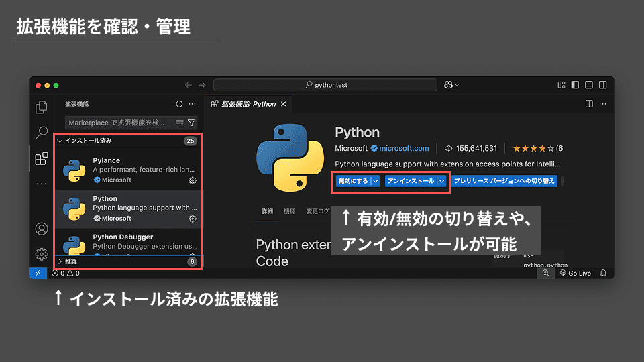Open Pylance manage gear icon
Screen dimensions: 644x362
coord(193,180)
